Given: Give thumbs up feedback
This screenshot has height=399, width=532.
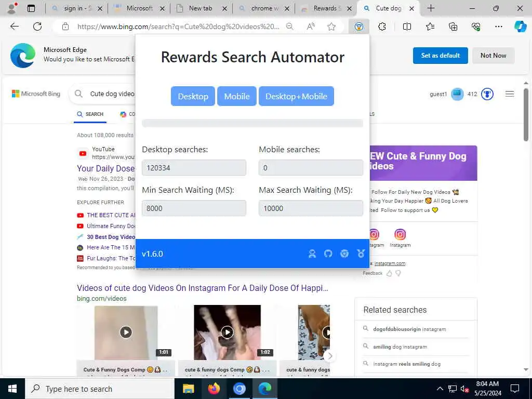Looking at the screenshot, I should [389, 273].
